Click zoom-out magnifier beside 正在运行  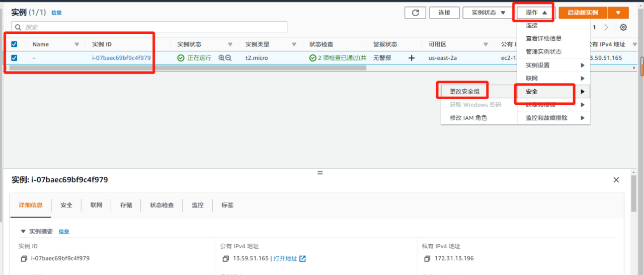tap(228, 58)
